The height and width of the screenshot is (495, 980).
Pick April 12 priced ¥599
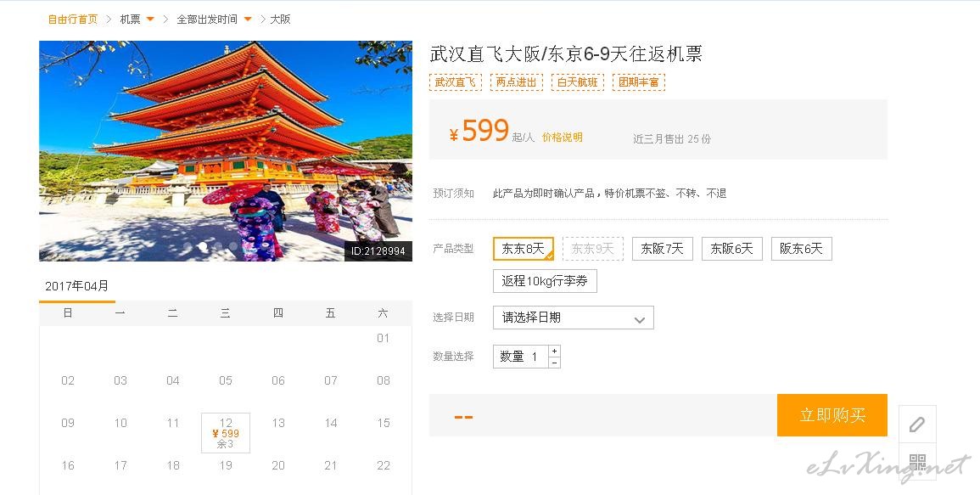[x=226, y=433]
